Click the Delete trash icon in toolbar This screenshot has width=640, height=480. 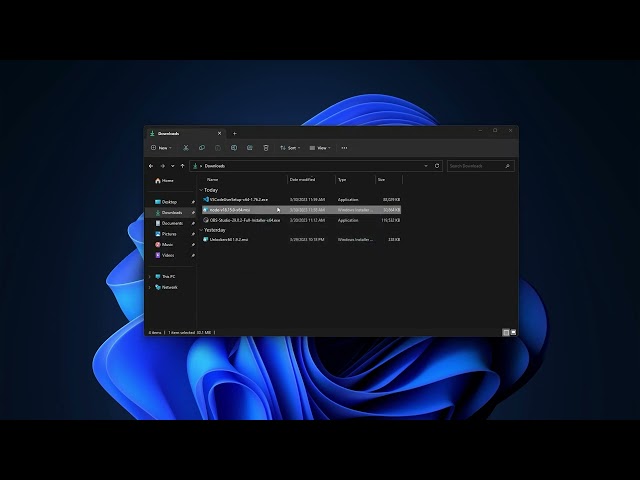pos(266,148)
